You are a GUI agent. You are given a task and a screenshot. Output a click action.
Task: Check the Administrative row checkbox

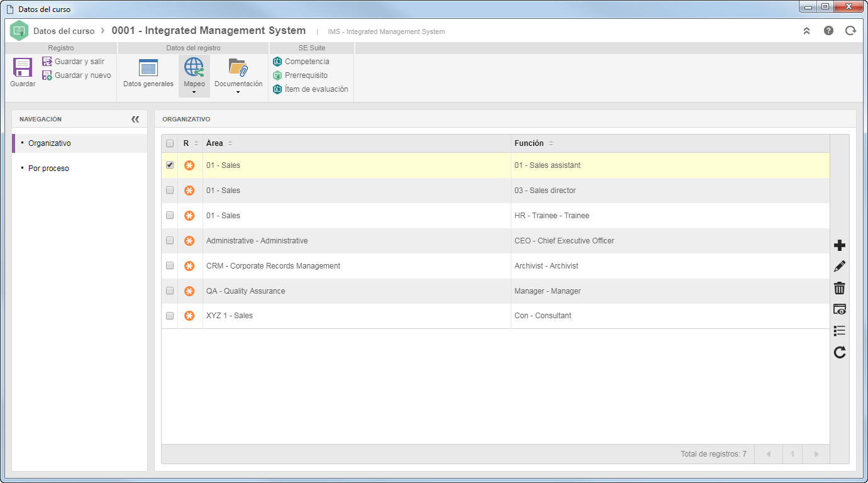point(170,240)
